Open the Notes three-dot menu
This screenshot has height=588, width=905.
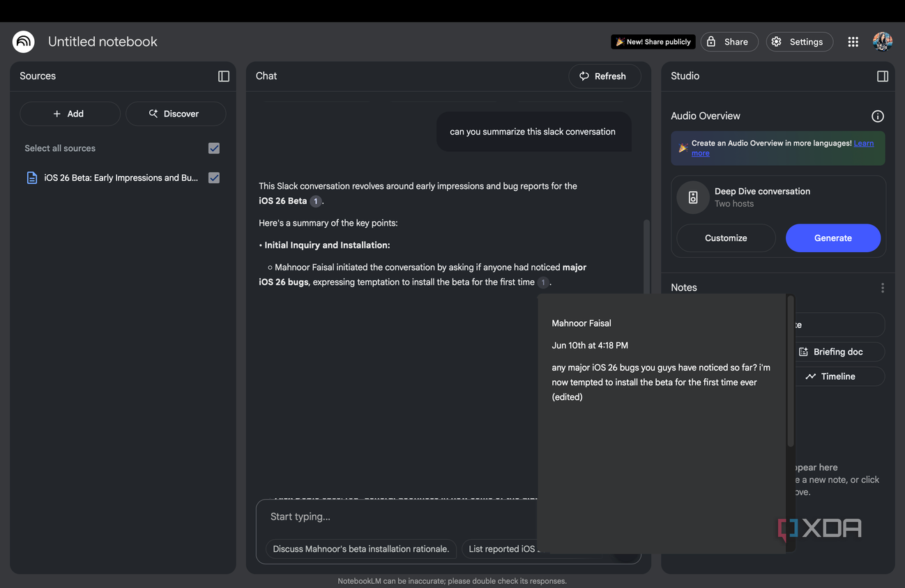pos(882,288)
